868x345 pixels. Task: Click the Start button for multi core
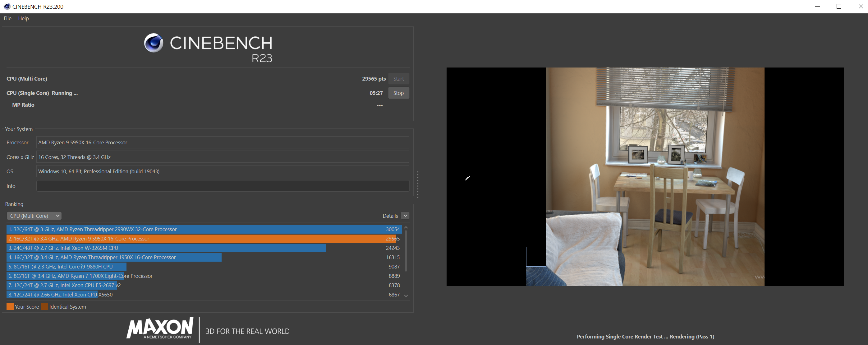point(398,79)
